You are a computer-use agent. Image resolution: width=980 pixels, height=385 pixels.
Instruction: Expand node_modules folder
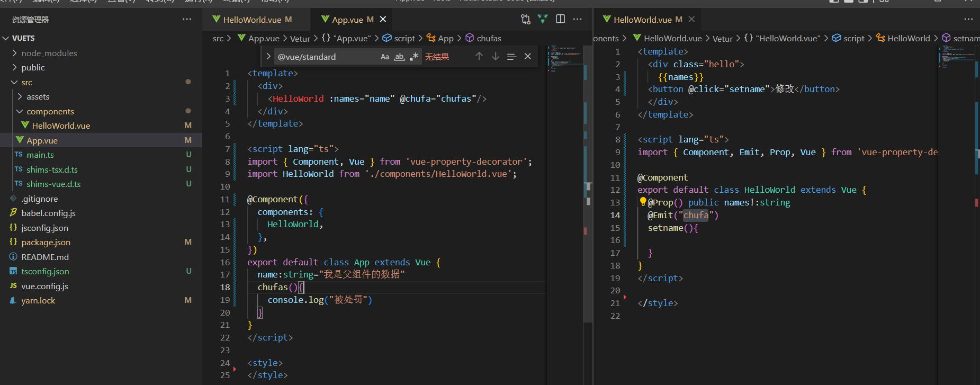point(14,53)
